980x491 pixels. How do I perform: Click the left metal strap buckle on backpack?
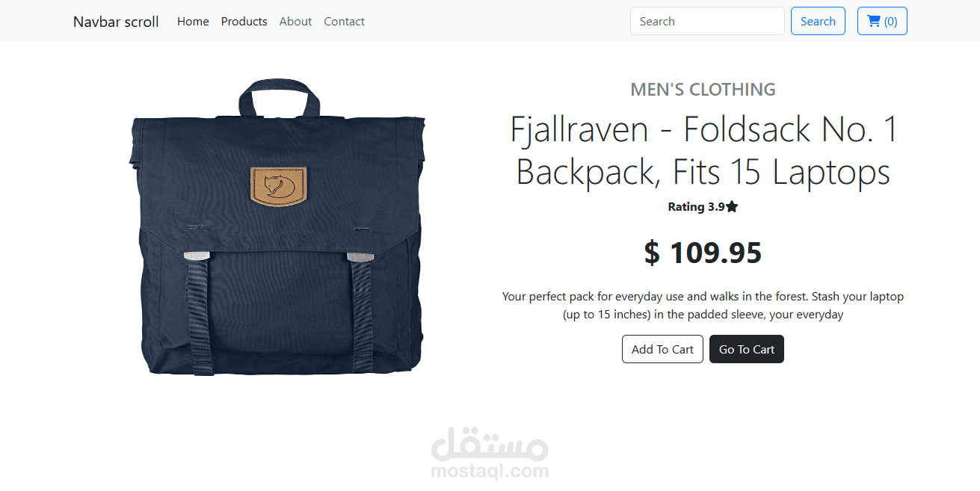point(196,256)
